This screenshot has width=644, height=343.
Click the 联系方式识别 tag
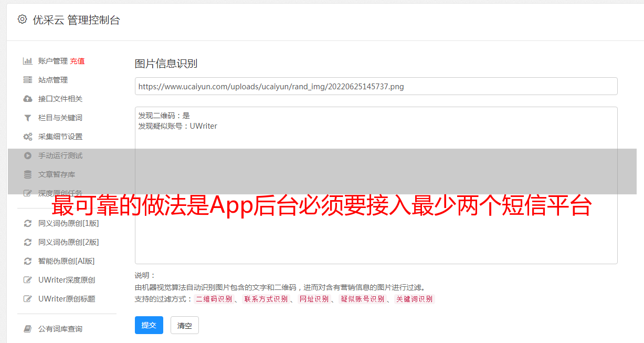click(266, 299)
